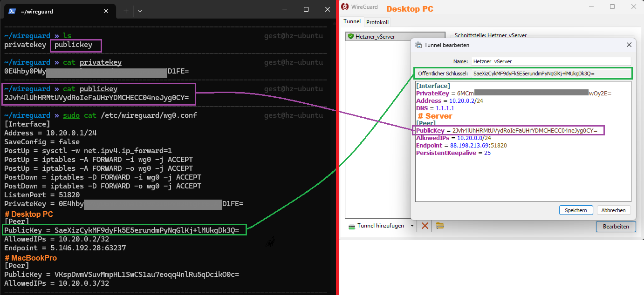The height and width of the screenshot is (295, 644).
Task: Click the Bearbeiten button
Action: point(616,227)
